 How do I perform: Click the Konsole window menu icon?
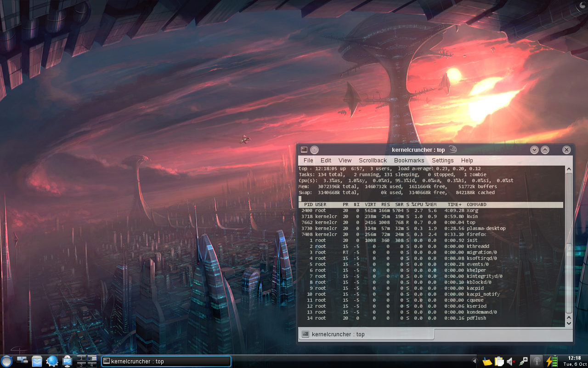(304, 149)
